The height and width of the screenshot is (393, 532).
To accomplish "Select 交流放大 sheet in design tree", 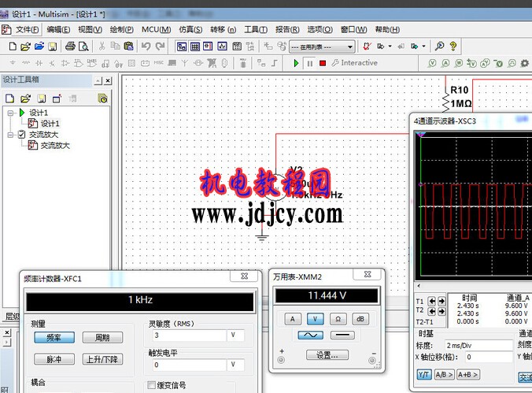I will point(55,146).
